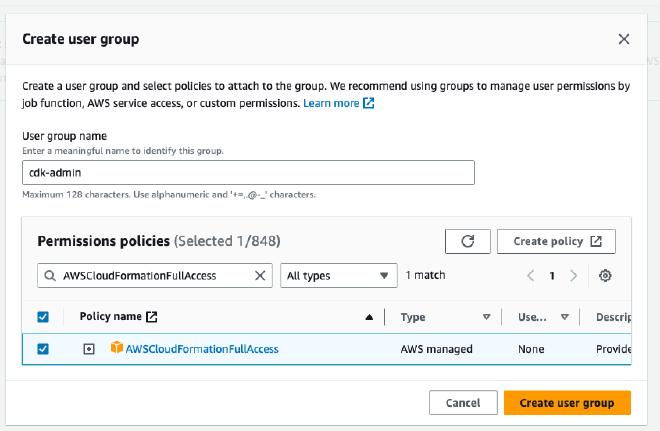Click the User group name input field
This screenshot has width=660, height=431.
(x=248, y=173)
